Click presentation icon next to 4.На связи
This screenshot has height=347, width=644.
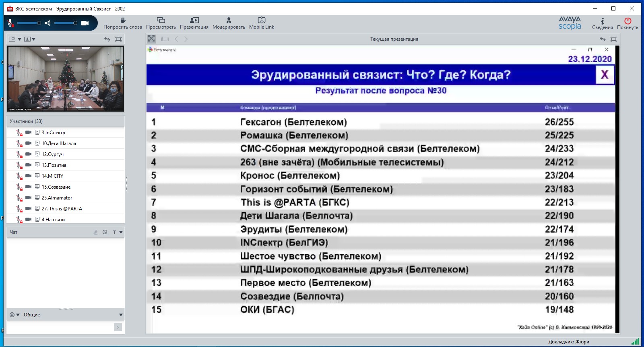point(37,219)
